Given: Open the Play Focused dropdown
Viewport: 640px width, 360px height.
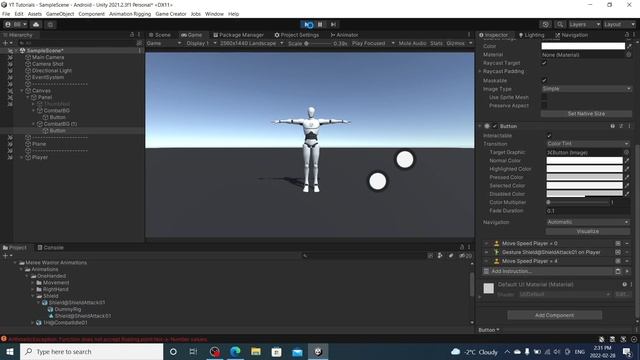Looking at the screenshot, I should click(x=373, y=43).
